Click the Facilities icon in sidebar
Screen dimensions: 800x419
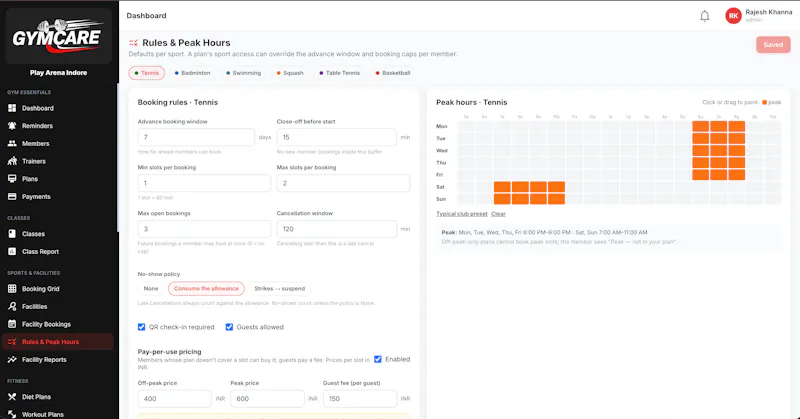tap(12, 306)
